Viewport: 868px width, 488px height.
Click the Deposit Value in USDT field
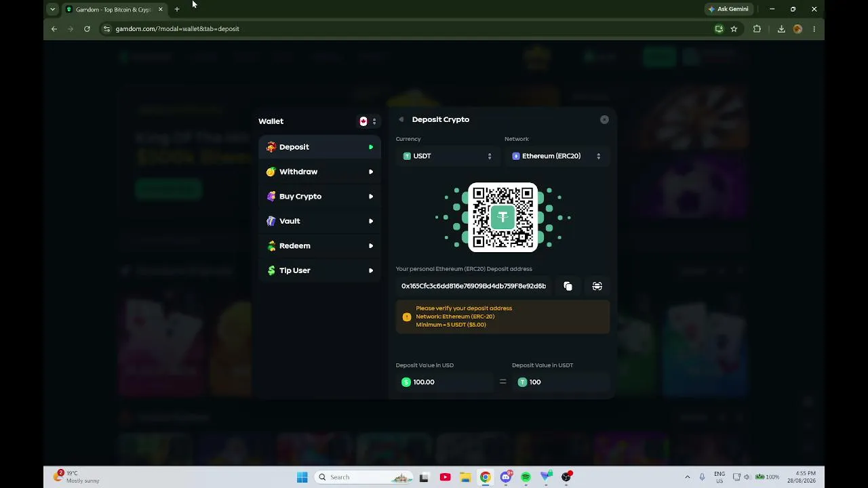561,382
